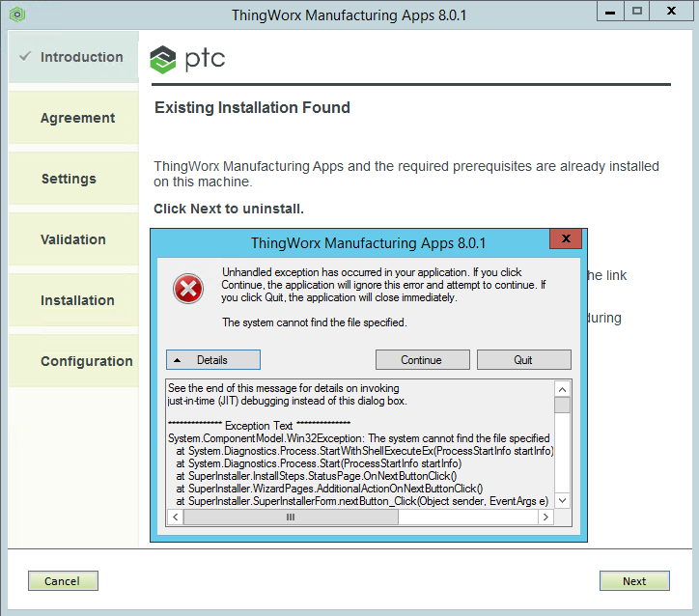This screenshot has height=616, width=699.
Task: Click the Process.Start(ProcessStartInfo startInfo) line
Action: point(319,463)
